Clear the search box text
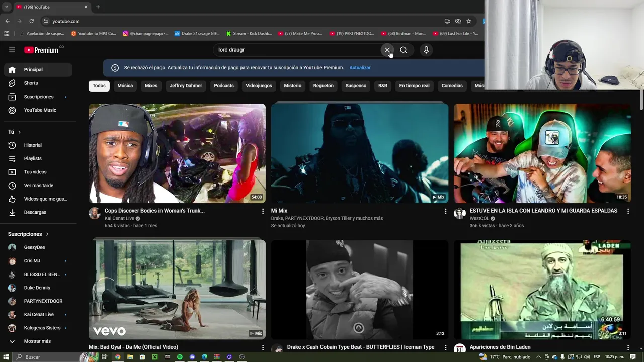This screenshot has height=362, width=644. click(387, 50)
